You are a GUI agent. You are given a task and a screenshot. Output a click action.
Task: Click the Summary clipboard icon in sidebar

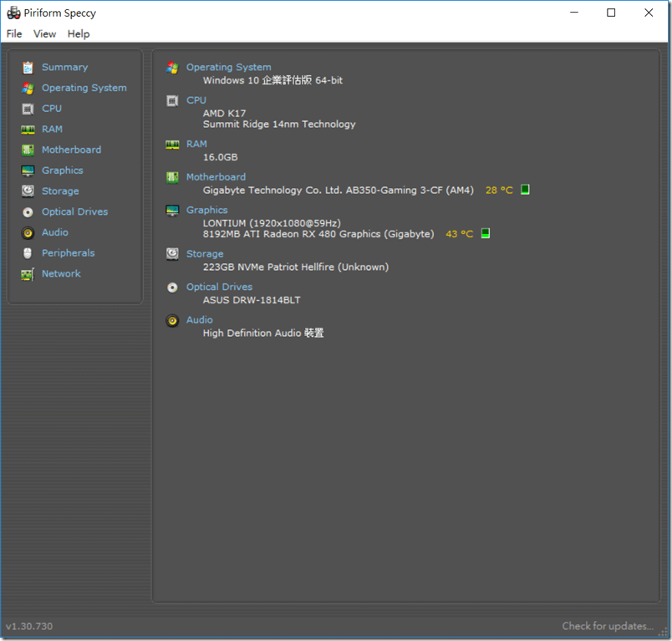[28, 67]
